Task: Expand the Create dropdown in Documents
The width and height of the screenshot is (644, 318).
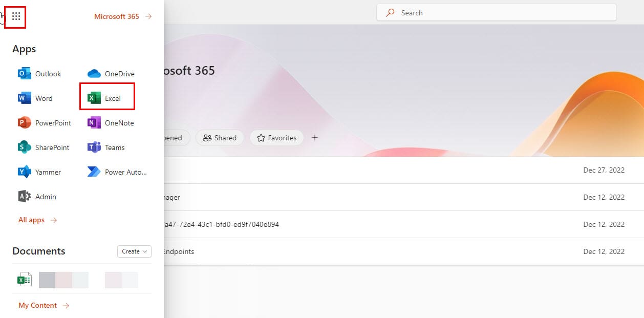Action: (x=134, y=251)
